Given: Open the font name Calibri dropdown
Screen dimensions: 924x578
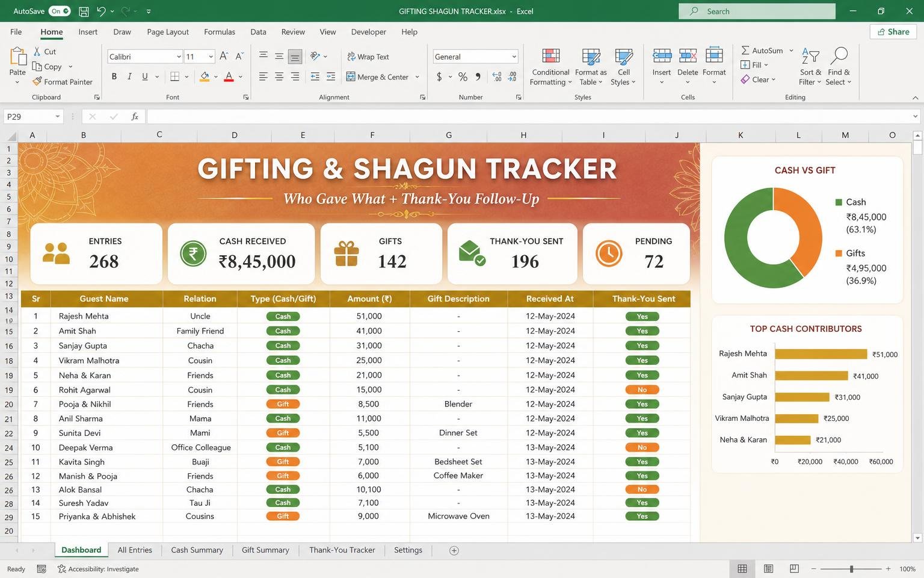Looking at the screenshot, I should (179, 57).
